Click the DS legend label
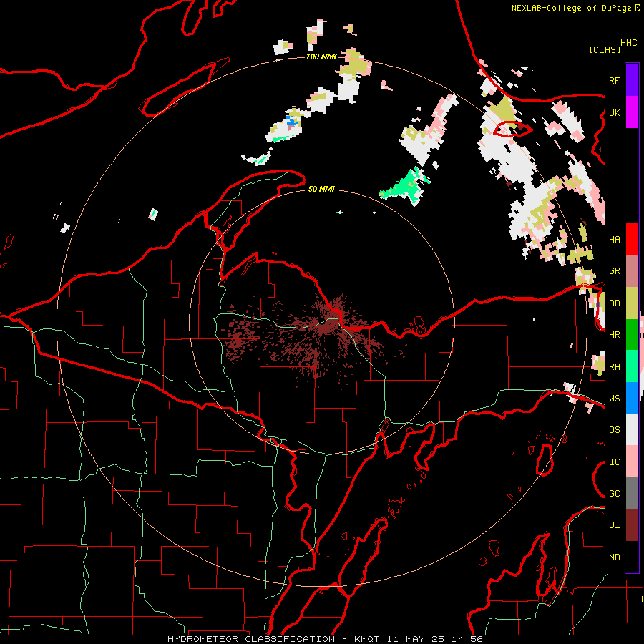The image size is (644, 644). (614, 429)
